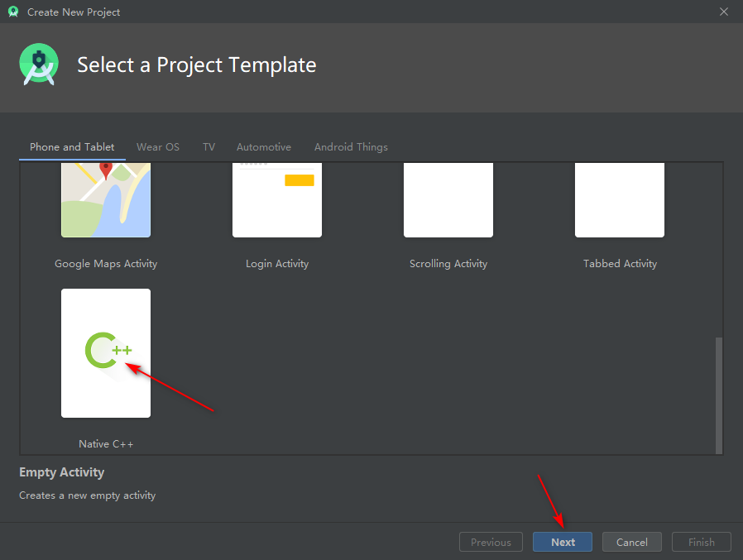
Task: Choose the Google Maps Activity template
Action: pyautogui.click(x=106, y=200)
